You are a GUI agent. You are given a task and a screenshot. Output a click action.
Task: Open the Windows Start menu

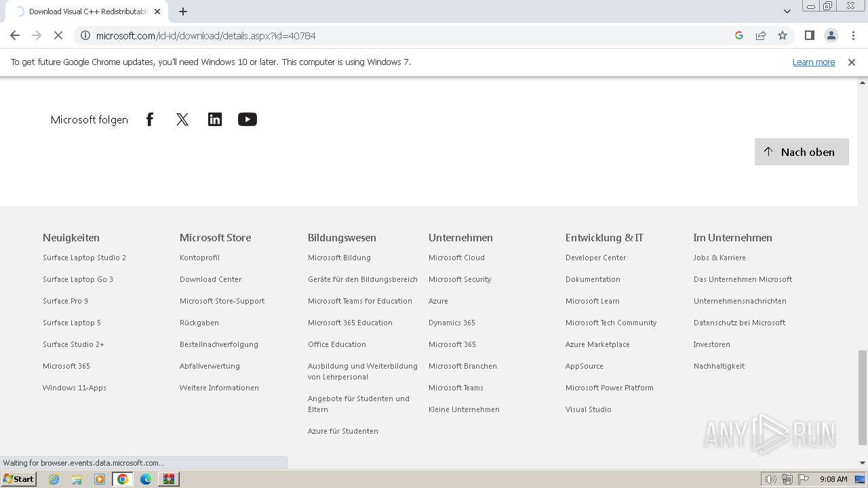click(19, 479)
